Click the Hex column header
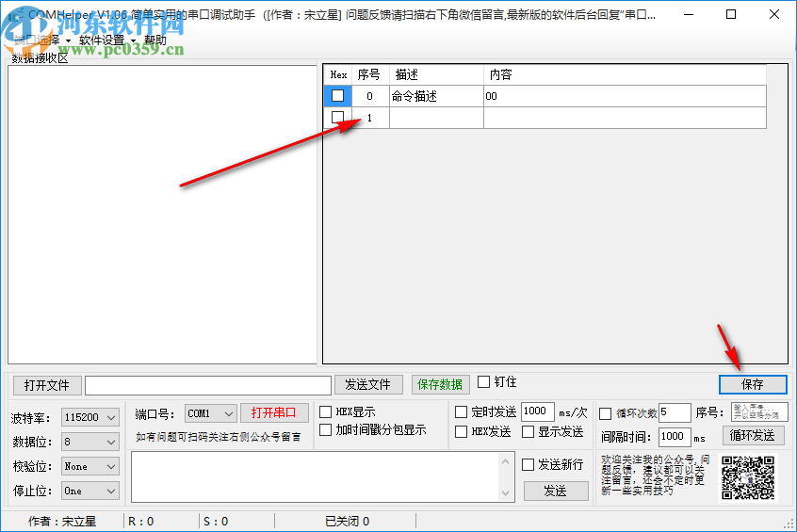This screenshot has width=797, height=532. pos(338,74)
